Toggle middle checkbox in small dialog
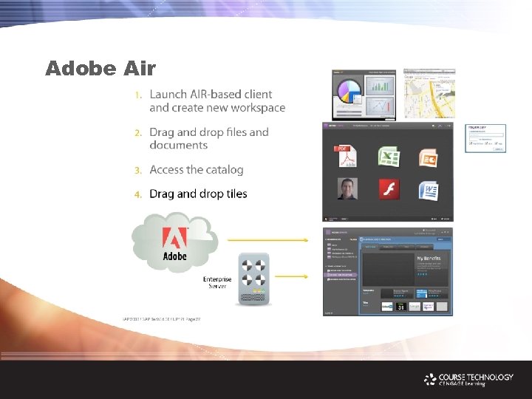532x399 pixels. (486, 143)
